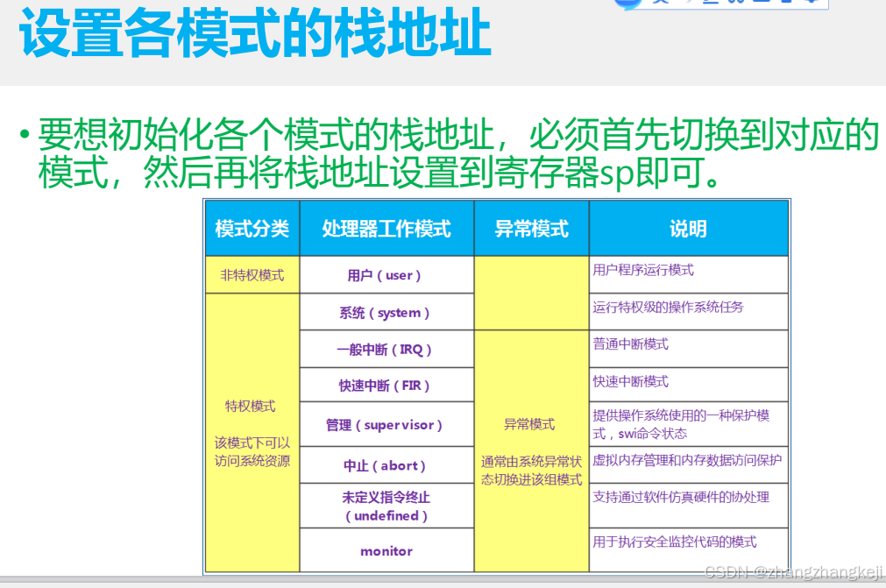Click the paired-dots icon in the top toolbar
Screen dimensions: 886x588
pos(736,4)
